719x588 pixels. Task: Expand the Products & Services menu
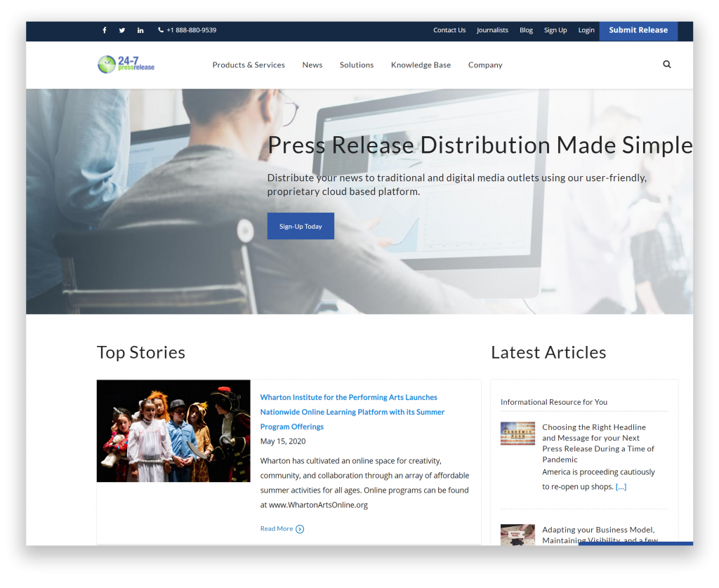(x=249, y=65)
